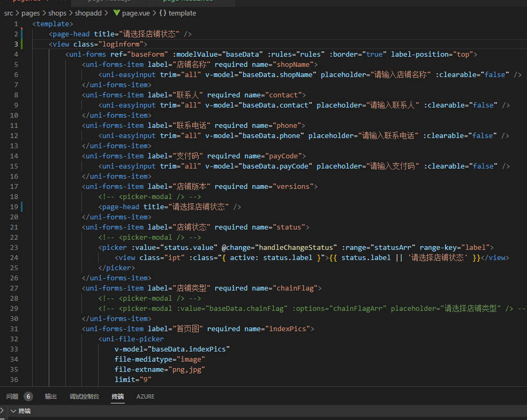Switch to the AZURE panel tab
527x420 pixels.
click(x=145, y=396)
